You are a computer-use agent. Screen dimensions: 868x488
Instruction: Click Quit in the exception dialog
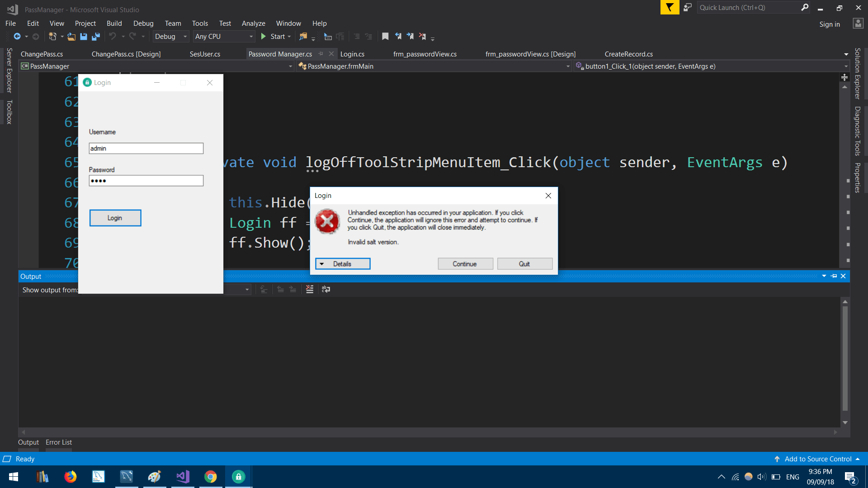click(x=524, y=264)
